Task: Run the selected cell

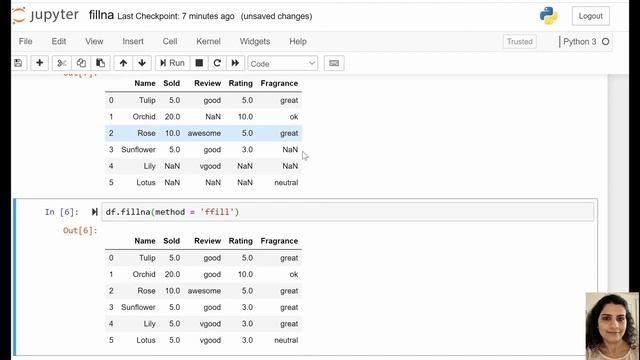Action: click(x=172, y=63)
